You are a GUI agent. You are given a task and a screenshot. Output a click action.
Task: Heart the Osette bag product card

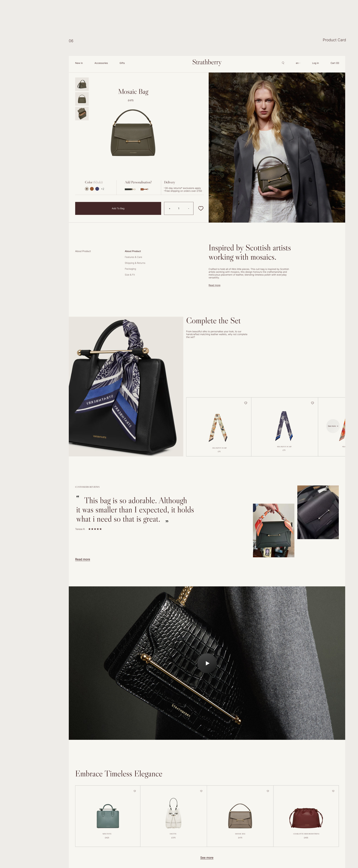[201, 791]
